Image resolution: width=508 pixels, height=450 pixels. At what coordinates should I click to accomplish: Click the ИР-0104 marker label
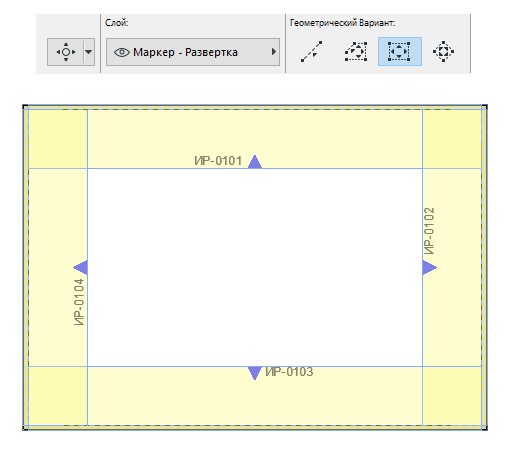(x=79, y=302)
